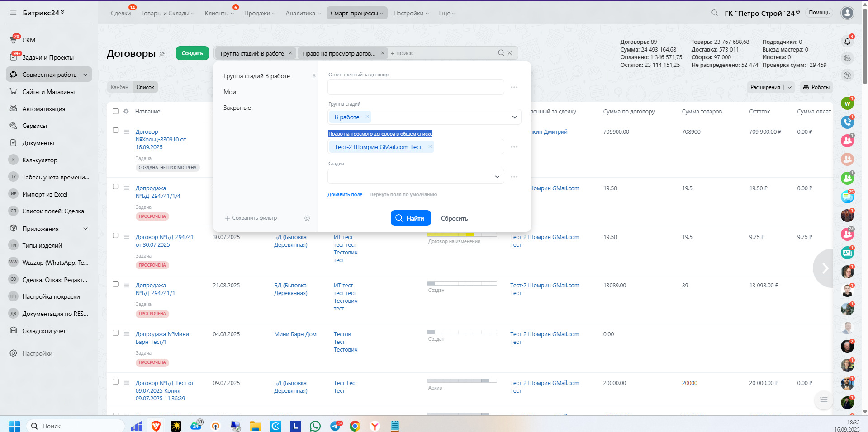This screenshot has width=868, height=432.
Task: Check the Договор №Хольц-830910 row checkbox
Action: (115, 131)
